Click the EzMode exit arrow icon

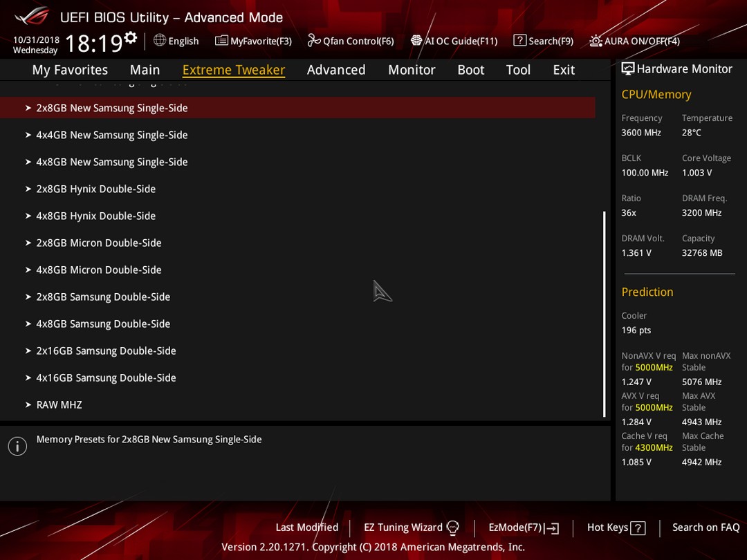coord(552,528)
